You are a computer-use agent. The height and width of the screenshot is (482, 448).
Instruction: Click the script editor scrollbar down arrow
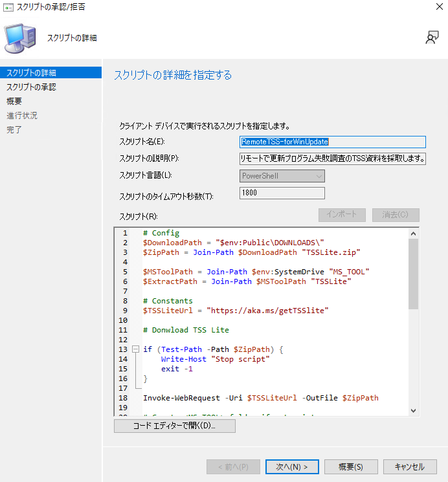tap(414, 410)
